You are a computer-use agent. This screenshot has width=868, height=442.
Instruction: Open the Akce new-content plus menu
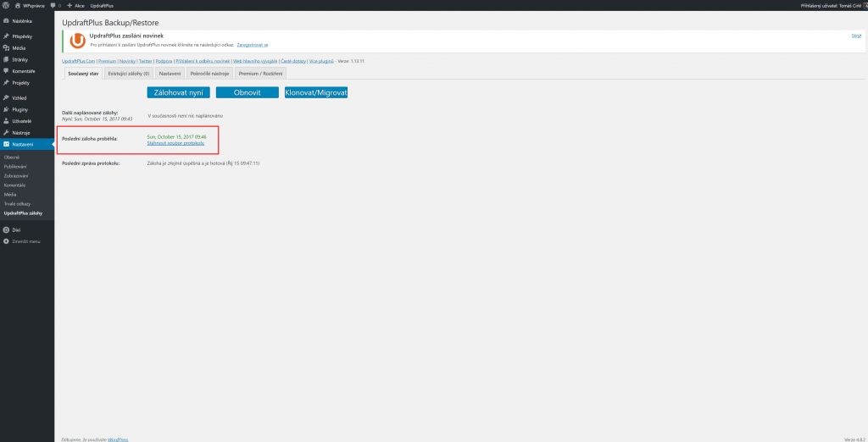[x=75, y=5]
